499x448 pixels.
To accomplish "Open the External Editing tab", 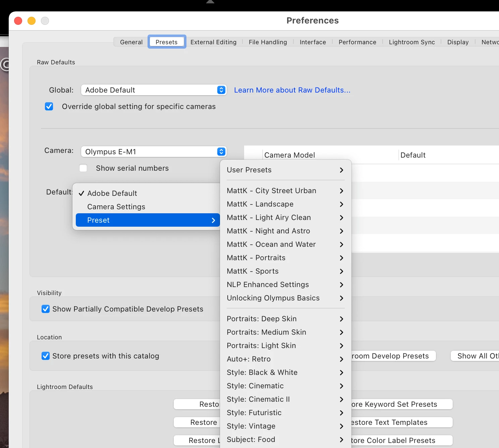I will [213, 42].
